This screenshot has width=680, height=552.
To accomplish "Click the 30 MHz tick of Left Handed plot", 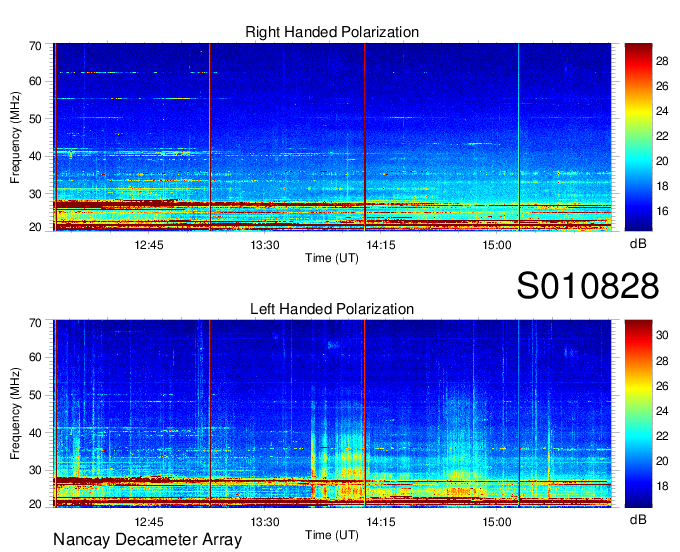I will point(36,470).
